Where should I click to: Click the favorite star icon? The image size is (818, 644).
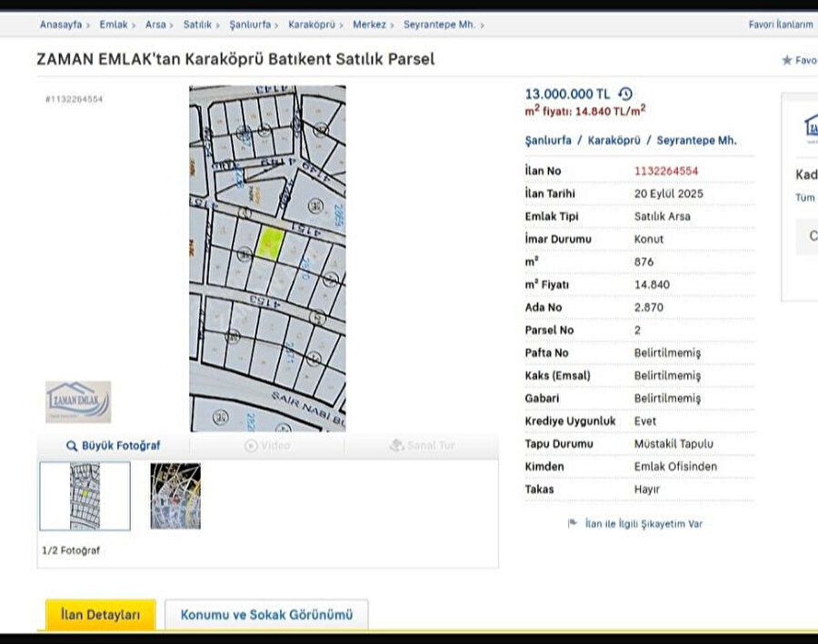tap(787, 61)
